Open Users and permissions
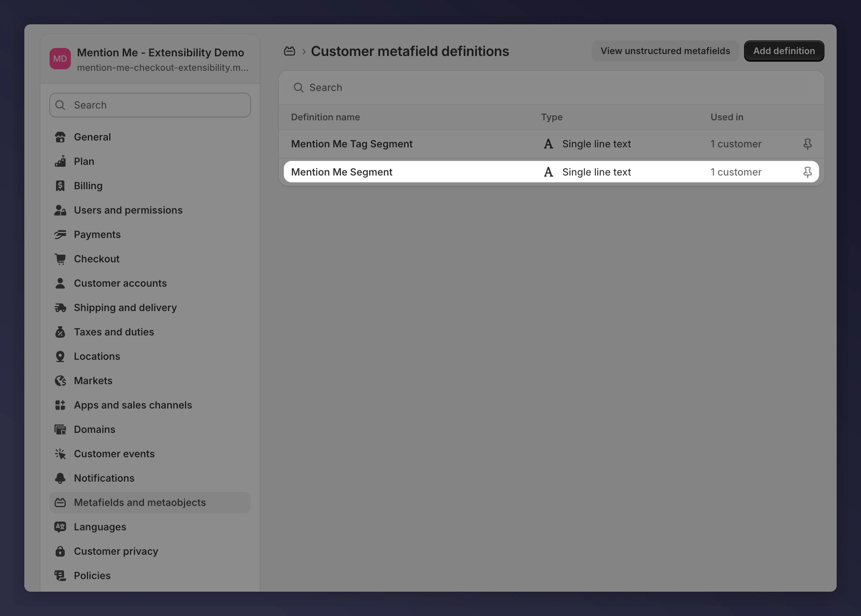 pyautogui.click(x=150, y=210)
